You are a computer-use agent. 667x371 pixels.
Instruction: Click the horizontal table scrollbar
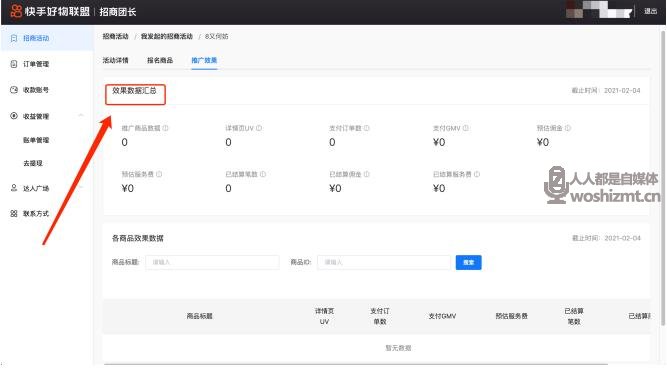click(x=356, y=364)
